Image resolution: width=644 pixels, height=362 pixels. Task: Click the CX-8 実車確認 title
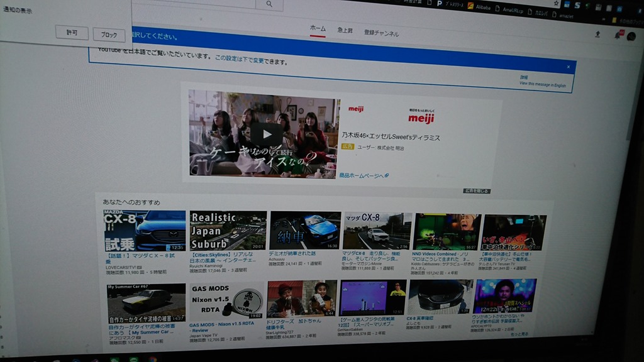tap(419, 318)
